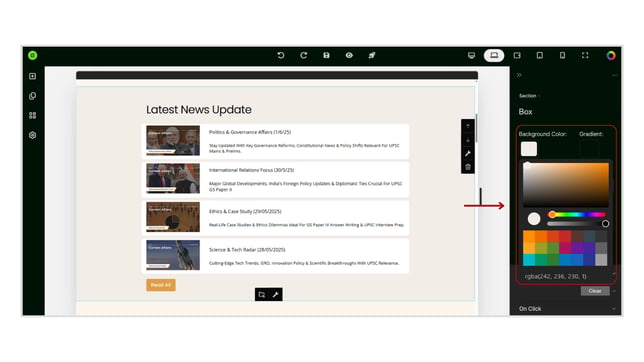The width and height of the screenshot is (644, 362).
Task: Click the Ethics & Case Study thumbnail
Action: (173, 217)
